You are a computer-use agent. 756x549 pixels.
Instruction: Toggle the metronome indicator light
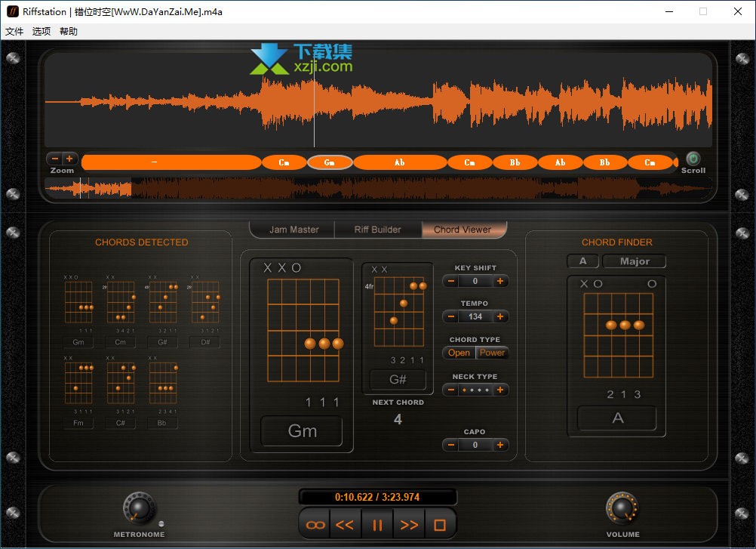pyautogui.click(x=161, y=523)
